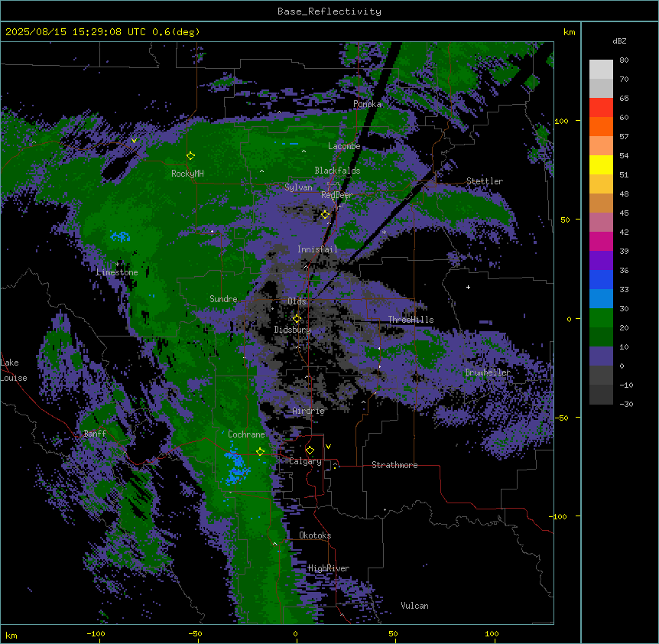Click the Drumheller label
659x644 pixels.
(x=488, y=372)
